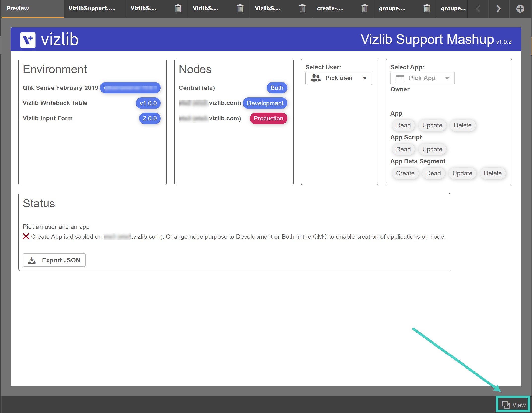Click the Update chip under App
The image size is (532, 413).
(x=432, y=125)
